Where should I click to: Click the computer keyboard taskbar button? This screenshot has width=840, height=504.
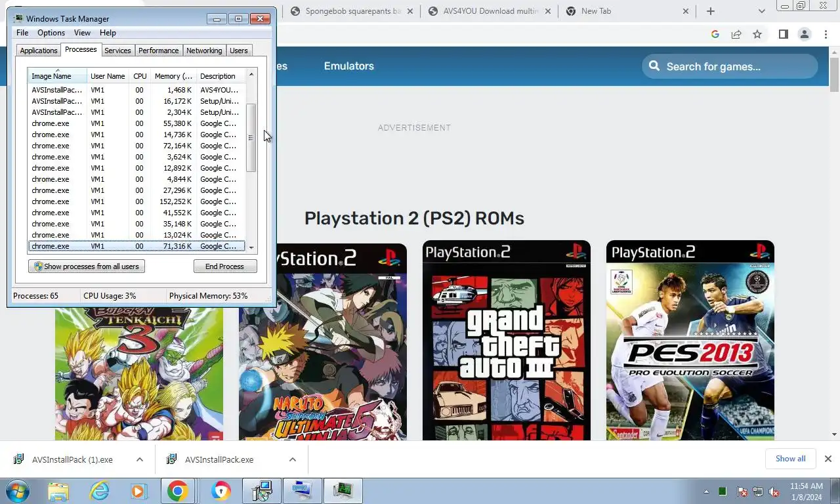coord(302,491)
